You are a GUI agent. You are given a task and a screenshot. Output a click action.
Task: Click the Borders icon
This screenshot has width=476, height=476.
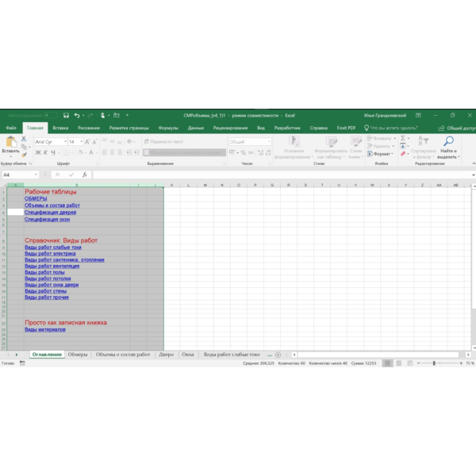click(x=67, y=152)
